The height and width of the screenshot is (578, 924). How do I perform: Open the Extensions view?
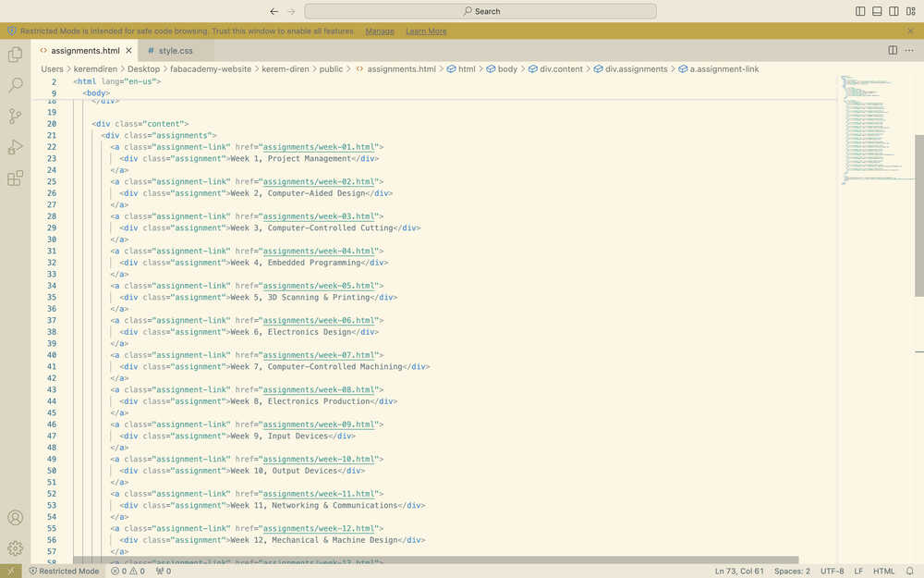pos(16,178)
